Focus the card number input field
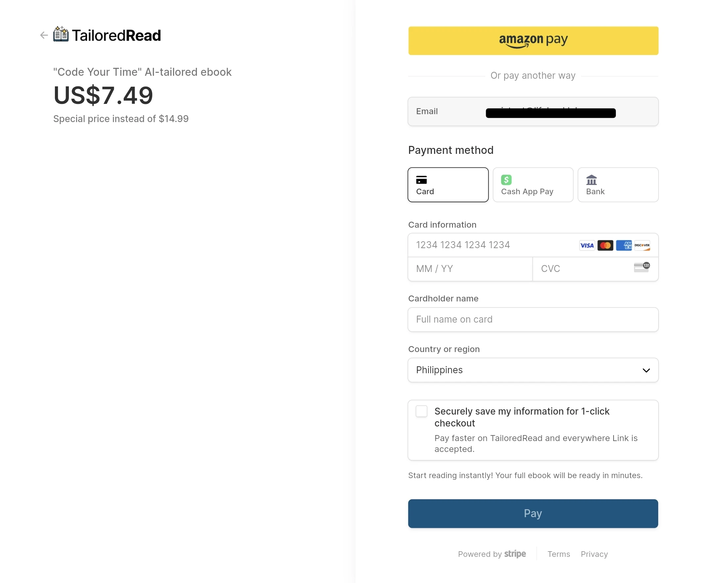Screen dimensions: 728x583 coord(493,245)
